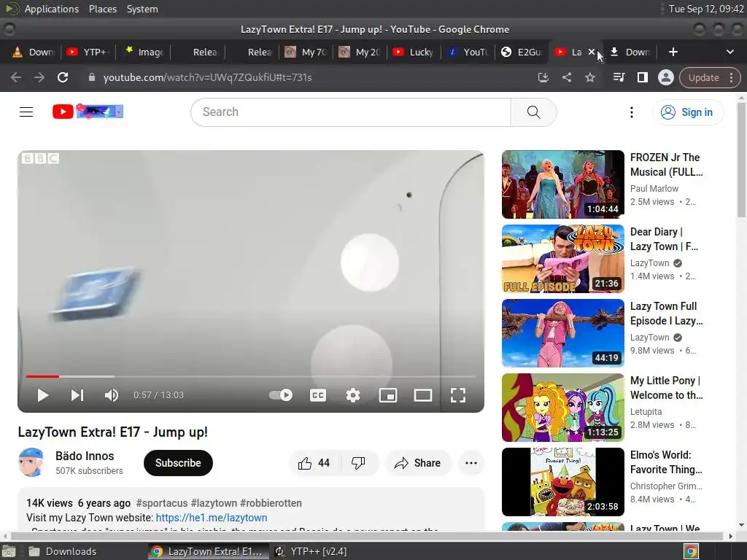The height and width of the screenshot is (560, 747).
Task: Open a new tab with plus icon
Action: 673,52
